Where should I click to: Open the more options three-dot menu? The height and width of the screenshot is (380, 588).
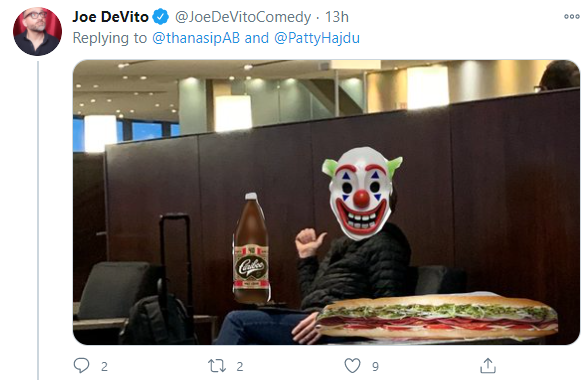572,17
